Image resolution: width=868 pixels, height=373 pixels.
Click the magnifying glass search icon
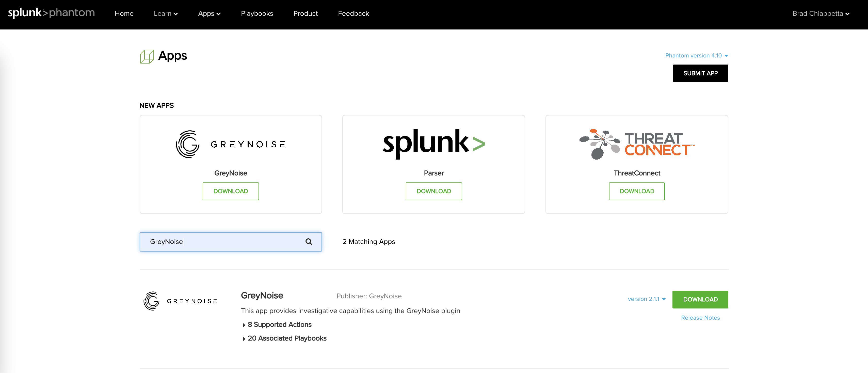[308, 241]
